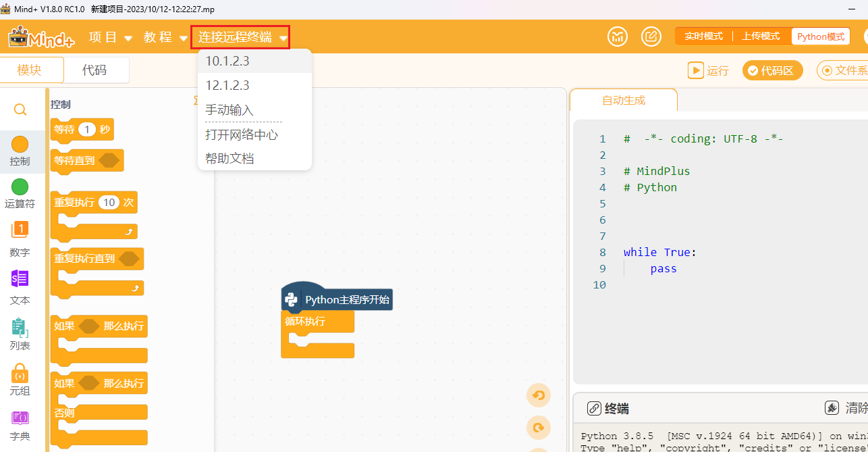Viewport: 868px width, 452px height.
Task: Click the value 10 in the 重复执行 block
Action: [x=109, y=202]
